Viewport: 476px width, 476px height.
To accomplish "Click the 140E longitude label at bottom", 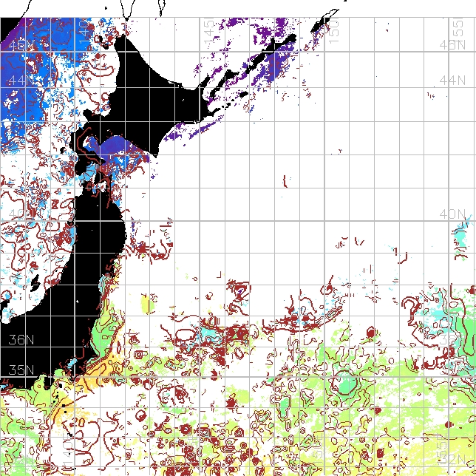I will point(68,450).
